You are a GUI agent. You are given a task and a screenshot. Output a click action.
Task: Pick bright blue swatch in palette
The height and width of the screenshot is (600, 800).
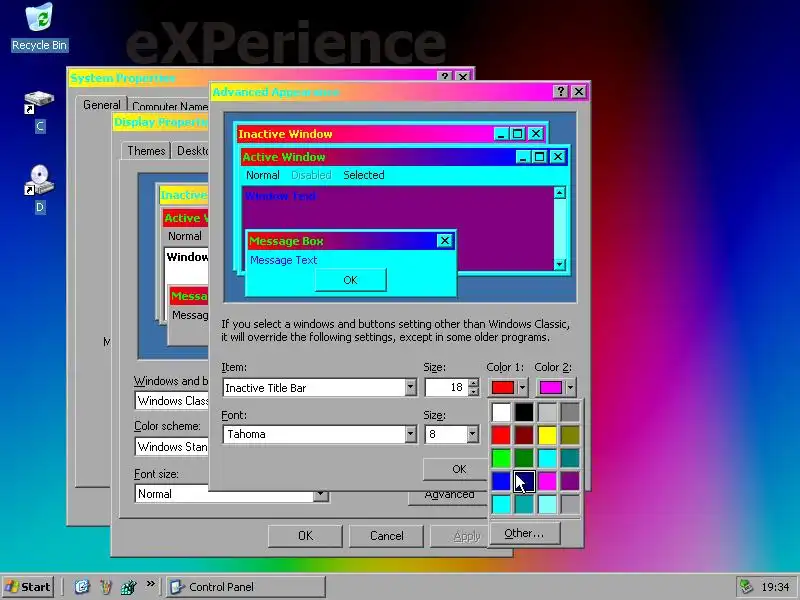501,481
